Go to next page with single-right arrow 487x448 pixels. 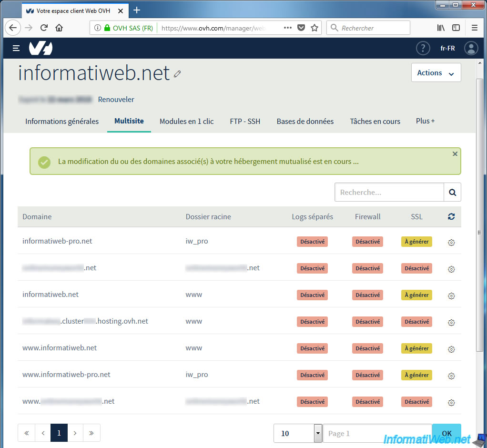[75, 433]
